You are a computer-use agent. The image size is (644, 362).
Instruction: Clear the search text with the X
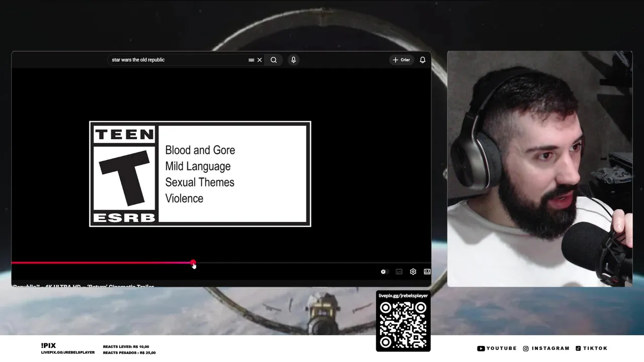click(x=260, y=60)
